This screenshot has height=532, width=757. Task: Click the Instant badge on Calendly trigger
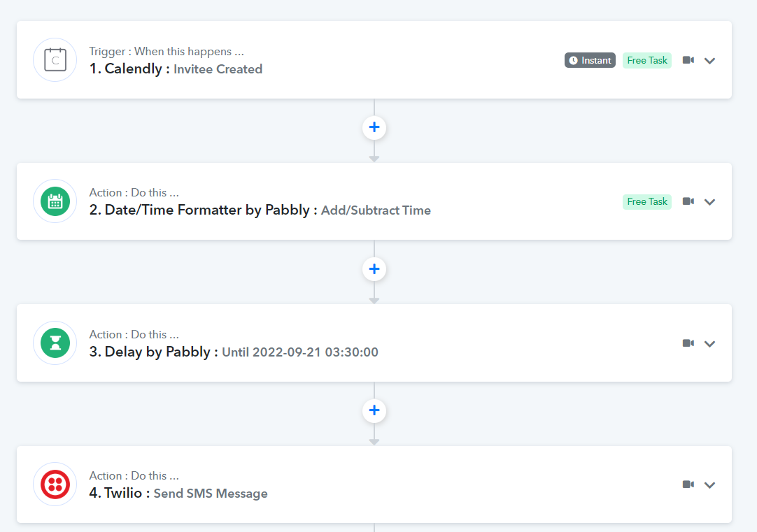tap(590, 60)
